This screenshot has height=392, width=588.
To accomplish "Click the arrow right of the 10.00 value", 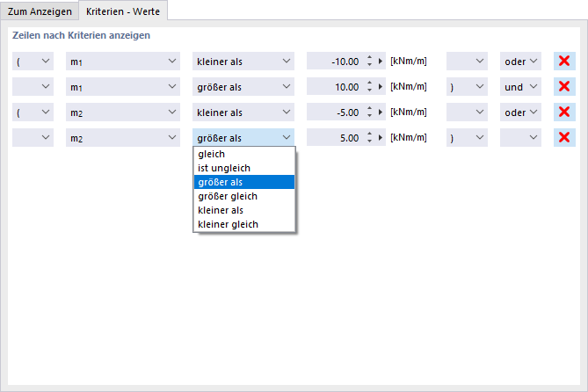I will pyautogui.click(x=381, y=87).
